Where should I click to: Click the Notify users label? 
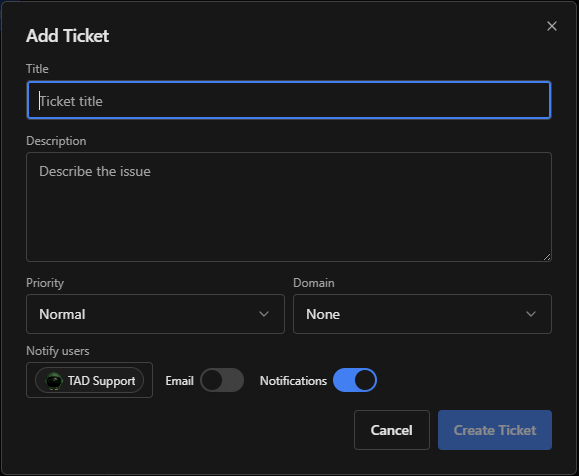(58, 351)
